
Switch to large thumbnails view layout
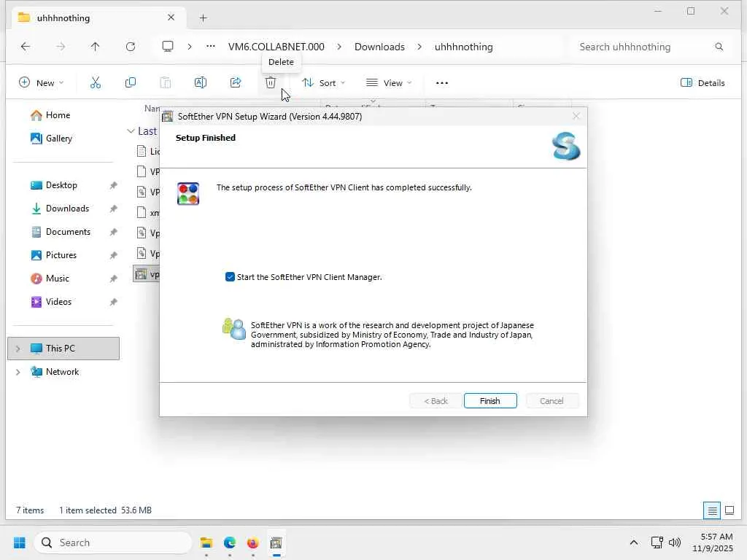729,510
